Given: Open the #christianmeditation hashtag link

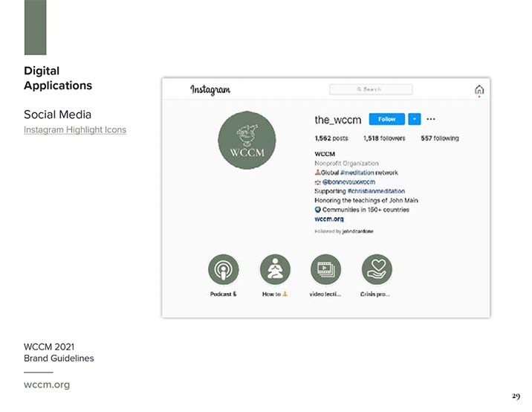Looking at the screenshot, I should click(x=376, y=191).
